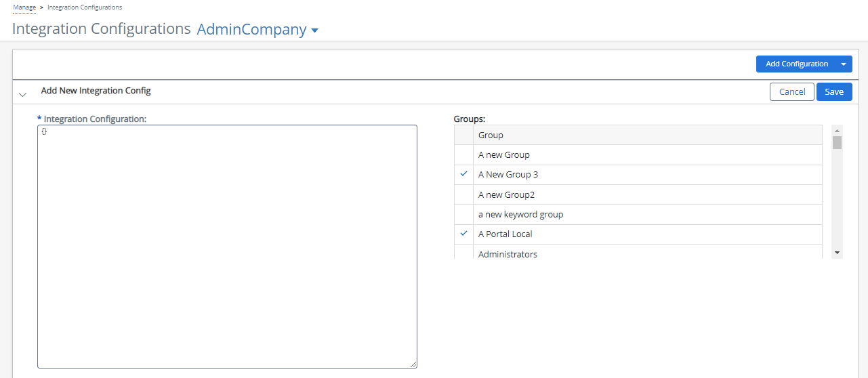The height and width of the screenshot is (378, 868).
Task: Save the new integration config
Action: point(833,92)
